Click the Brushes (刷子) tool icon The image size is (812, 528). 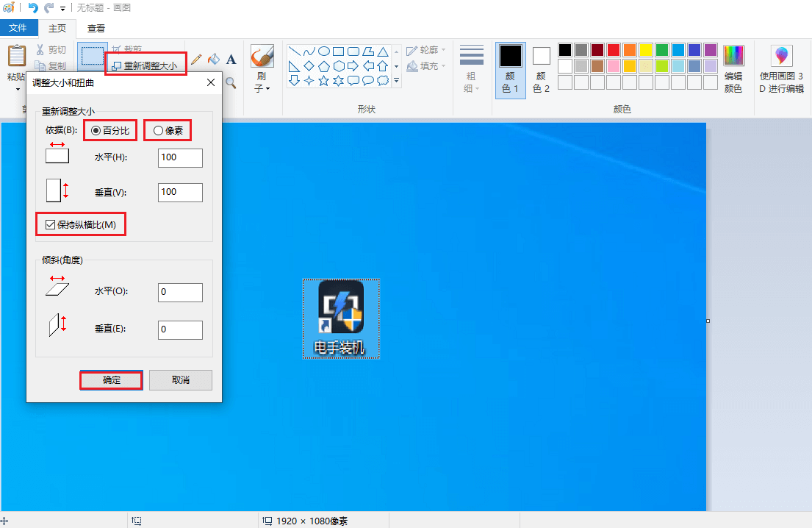tap(262, 57)
